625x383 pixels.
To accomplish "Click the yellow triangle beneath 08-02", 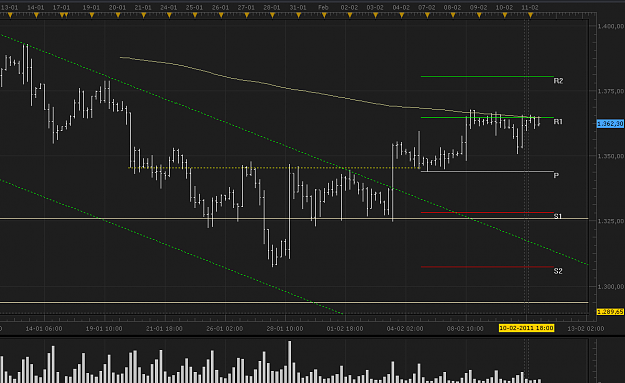I will tap(453, 15).
